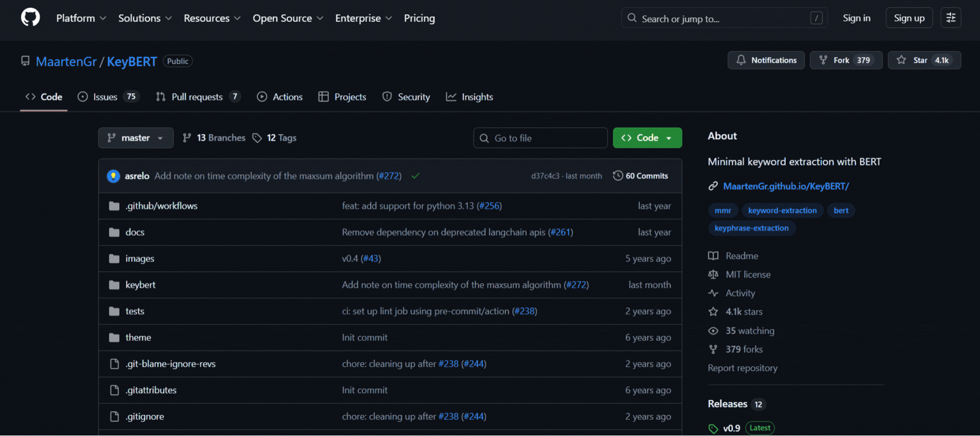Click the GitHub logo icon

tap(30, 18)
